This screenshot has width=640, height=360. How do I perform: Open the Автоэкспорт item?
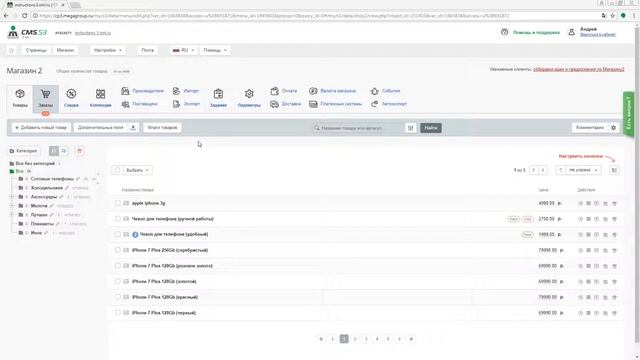[x=389, y=104]
